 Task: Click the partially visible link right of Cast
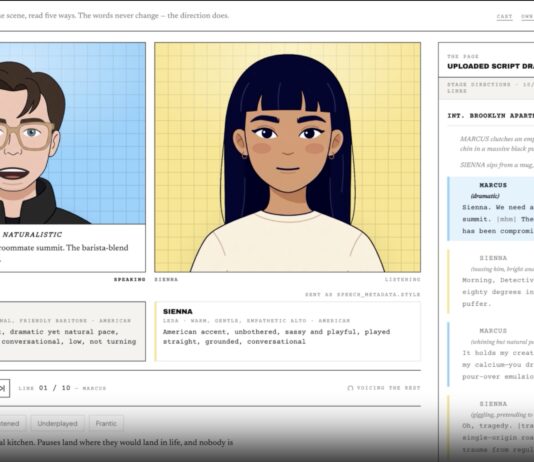528,16
